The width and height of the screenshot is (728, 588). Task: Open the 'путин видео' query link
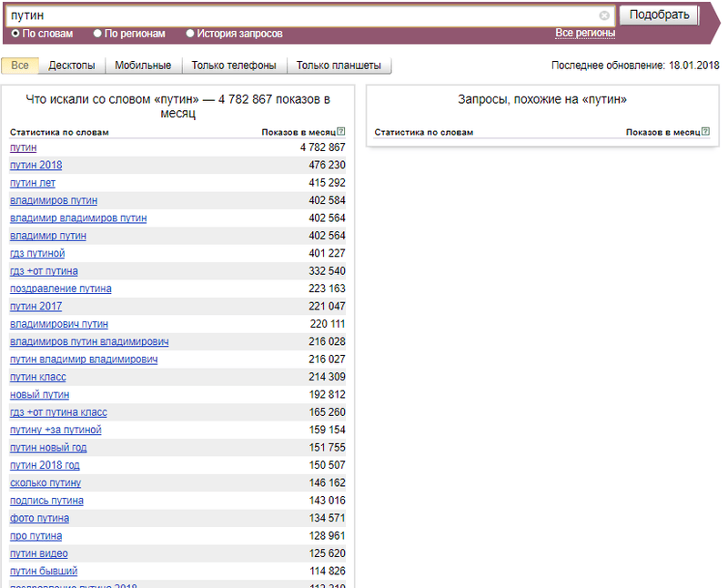38,553
